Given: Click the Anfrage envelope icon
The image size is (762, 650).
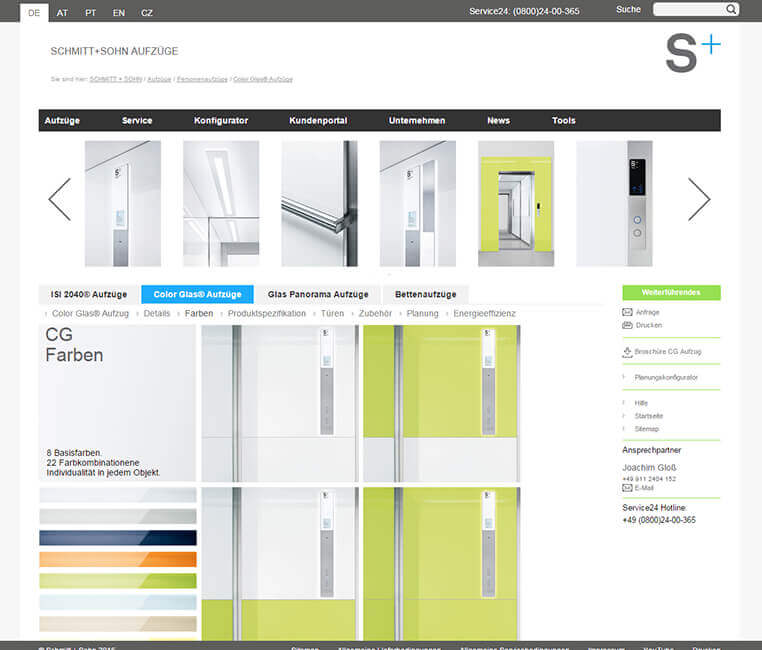Looking at the screenshot, I should pyautogui.click(x=627, y=312).
